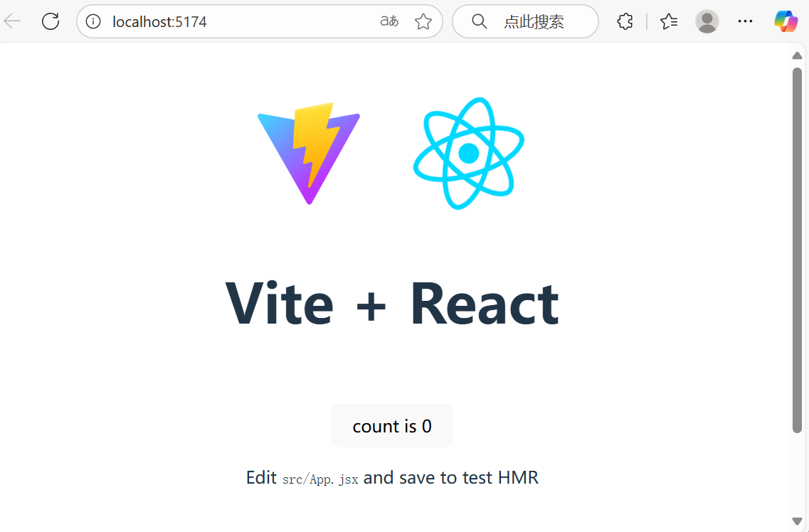Click the 'and save to test HMR' text
The height and width of the screenshot is (532, 809).
pos(451,477)
